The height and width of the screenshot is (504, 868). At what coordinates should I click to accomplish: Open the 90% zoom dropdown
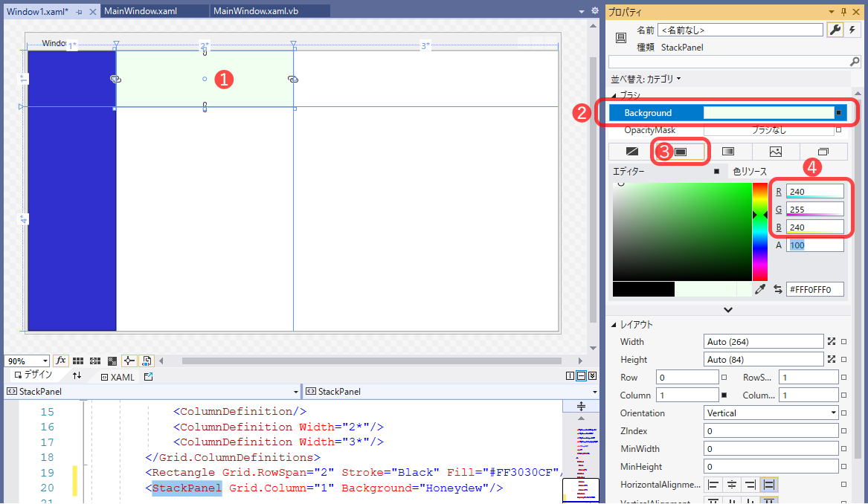[x=45, y=361]
